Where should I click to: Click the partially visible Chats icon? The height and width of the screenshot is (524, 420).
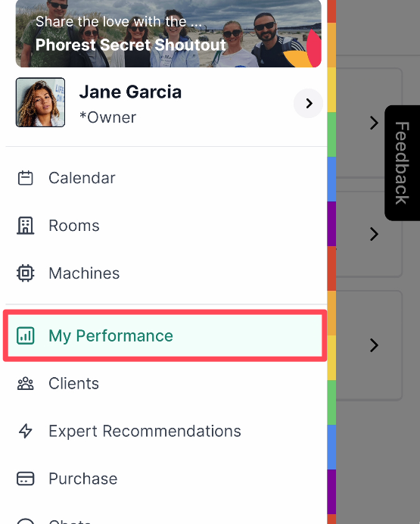click(x=26, y=521)
